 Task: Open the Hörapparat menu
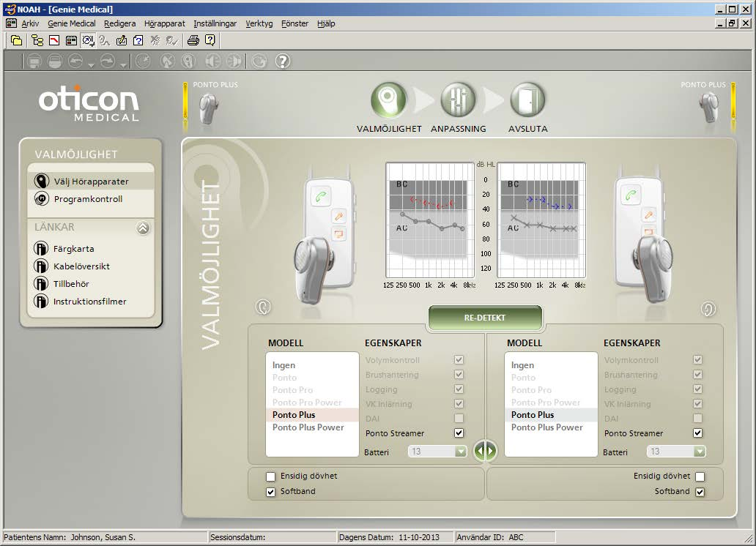click(164, 23)
